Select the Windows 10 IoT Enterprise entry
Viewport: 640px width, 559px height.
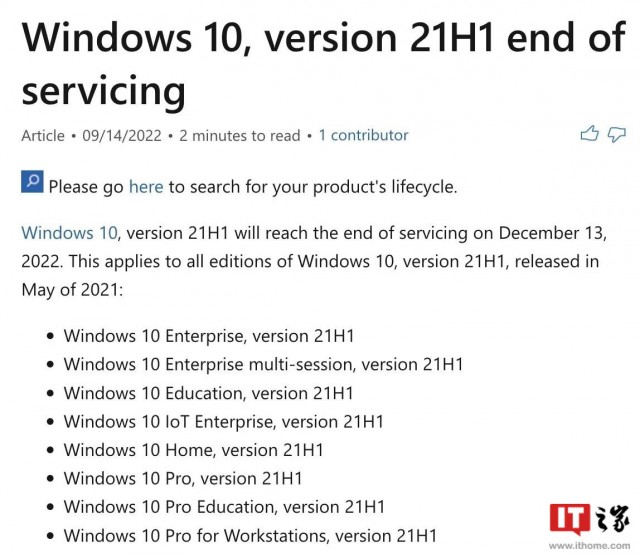point(223,422)
